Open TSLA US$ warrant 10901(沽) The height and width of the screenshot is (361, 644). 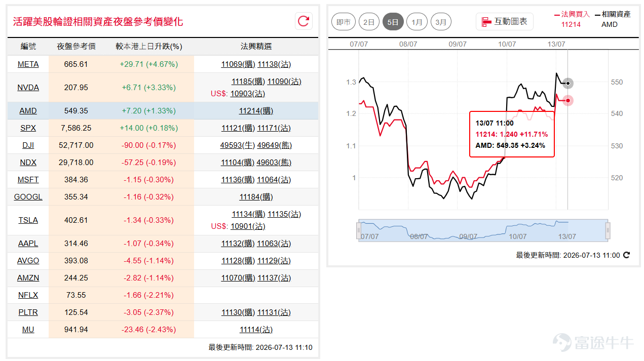(248, 226)
